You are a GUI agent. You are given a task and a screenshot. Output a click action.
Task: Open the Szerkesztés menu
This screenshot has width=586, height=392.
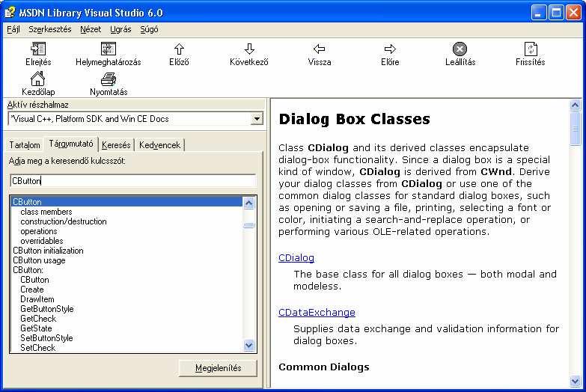(49, 29)
